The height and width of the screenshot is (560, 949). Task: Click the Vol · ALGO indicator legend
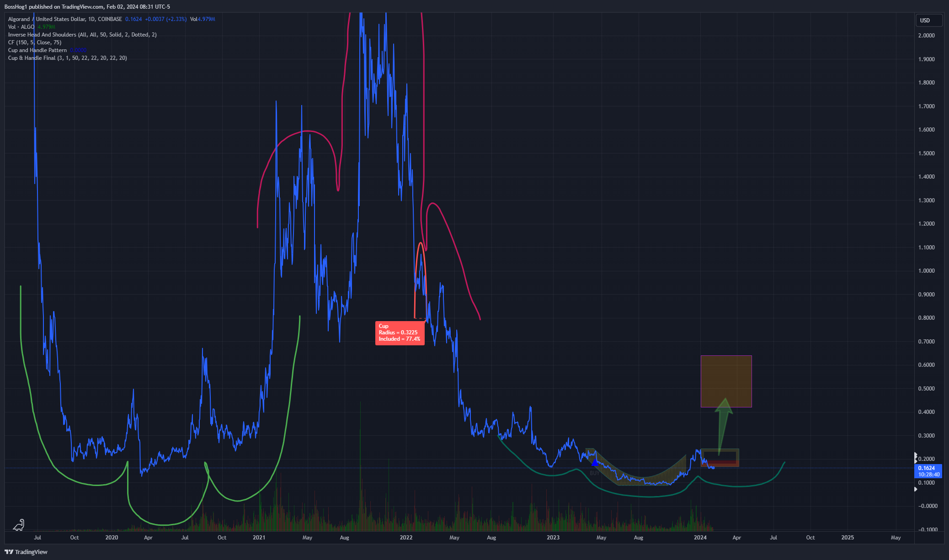coord(21,27)
